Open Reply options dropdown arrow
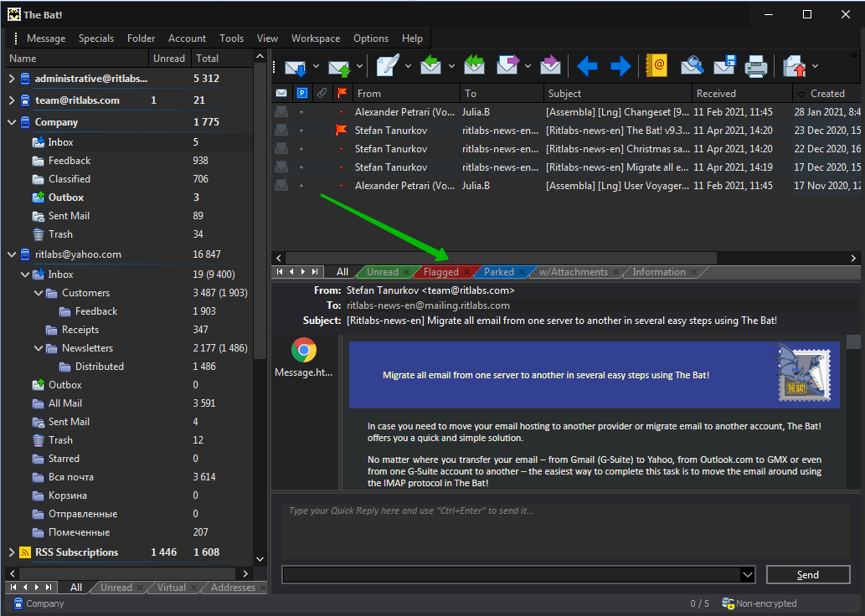 pyautogui.click(x=451, y=66)
